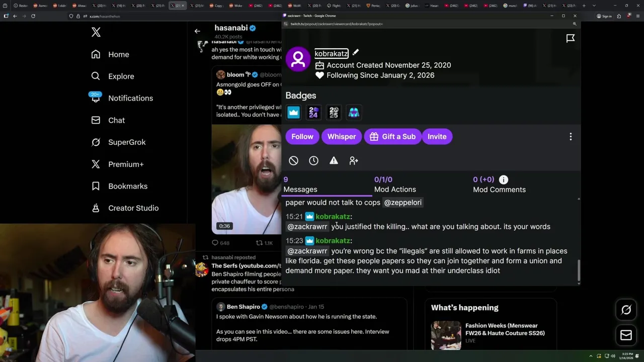Open the three-dot more options menu
644x362 pixels.
tap(571, 137)
